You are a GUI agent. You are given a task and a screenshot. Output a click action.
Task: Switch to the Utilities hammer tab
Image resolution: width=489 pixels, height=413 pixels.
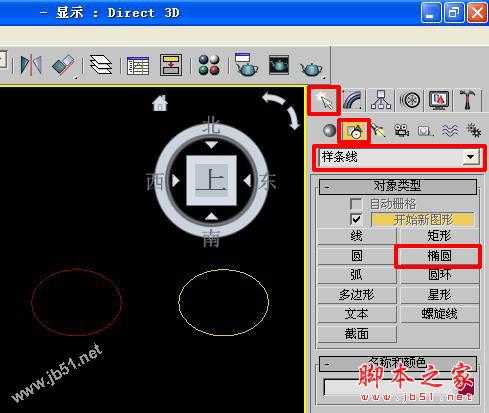tap(468, 100)
